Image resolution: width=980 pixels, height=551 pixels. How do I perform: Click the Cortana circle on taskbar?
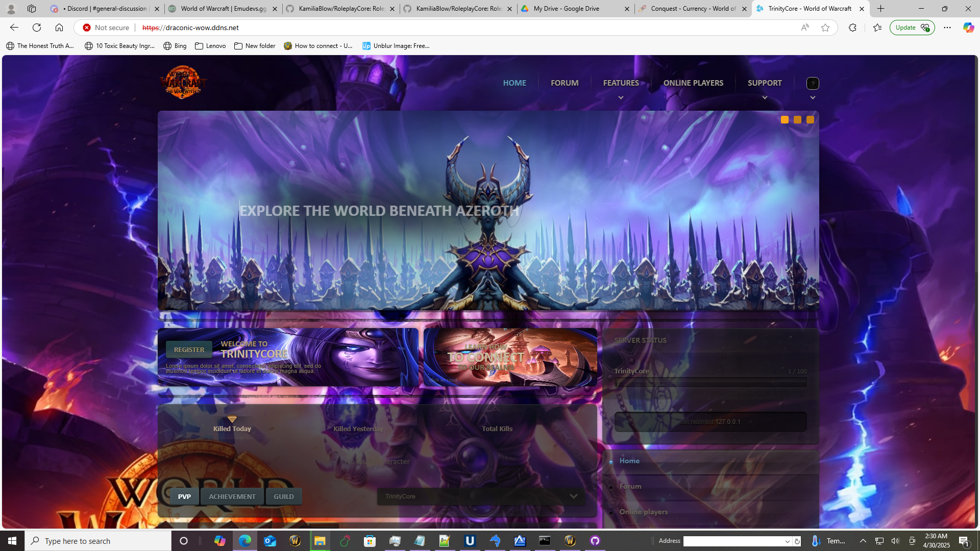tap(184, 541)
